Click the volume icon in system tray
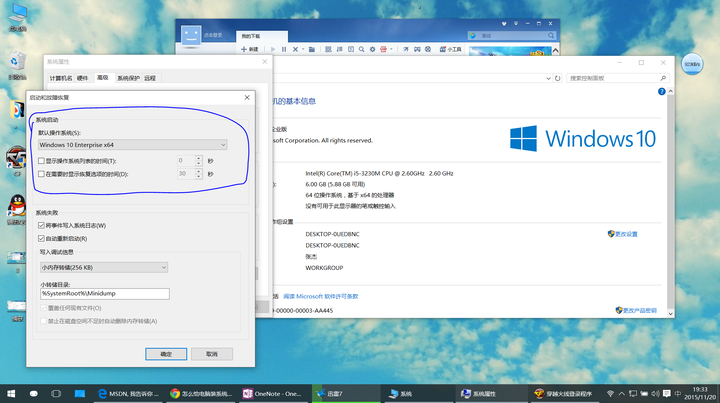The height and width of the screenshot is (403, 720). click(655, 394)
